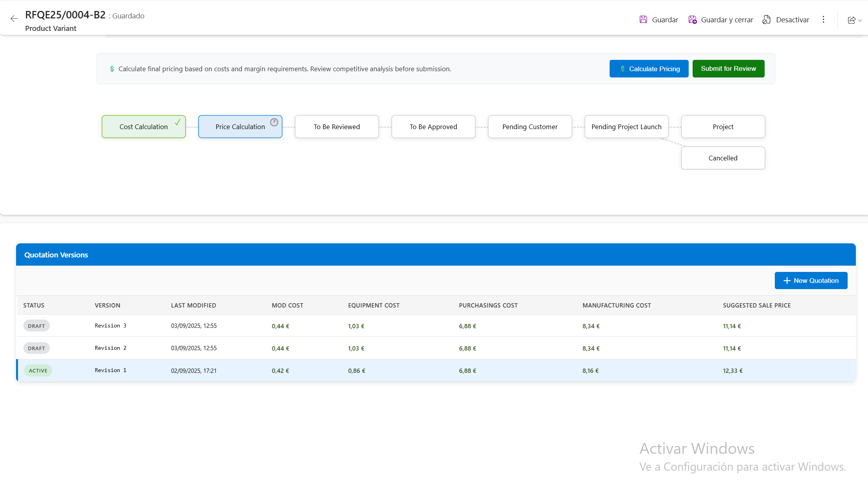
Task: Click the Guardar save disk icon
Action: [x=643, y=19]
